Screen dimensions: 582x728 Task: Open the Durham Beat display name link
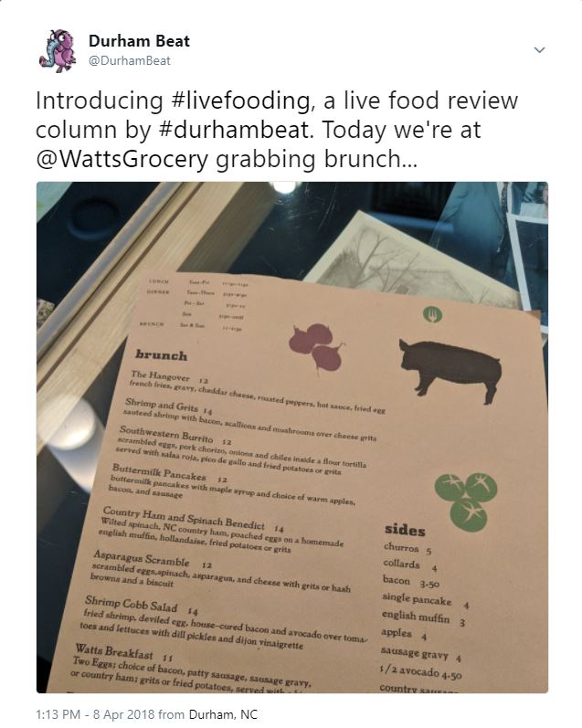pyautogui.click(x=139, y=41)
